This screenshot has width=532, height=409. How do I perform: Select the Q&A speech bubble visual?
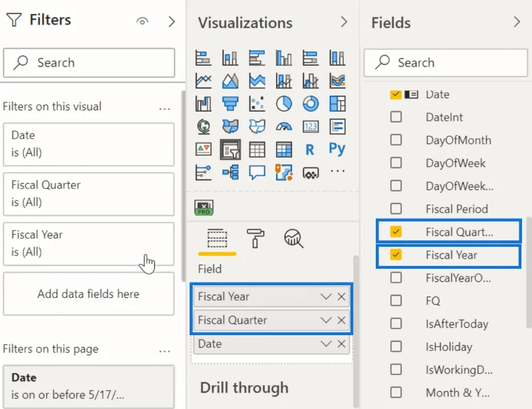pyautogui.click(x=257, y=172)
